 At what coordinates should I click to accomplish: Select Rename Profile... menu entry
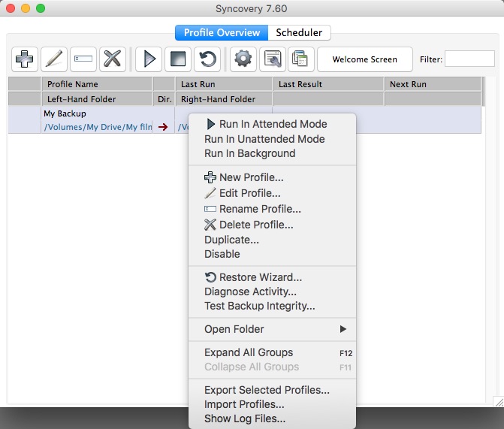[x=272, y=209]
